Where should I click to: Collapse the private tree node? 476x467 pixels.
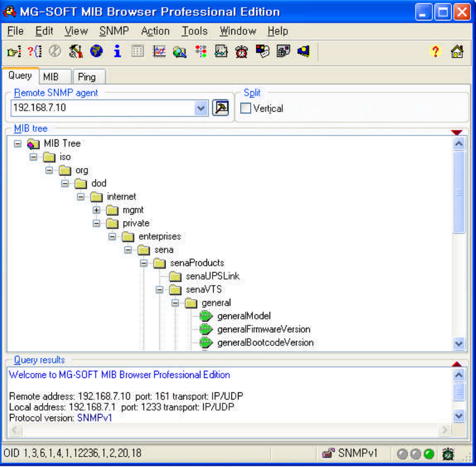click(x=97, y=223)
